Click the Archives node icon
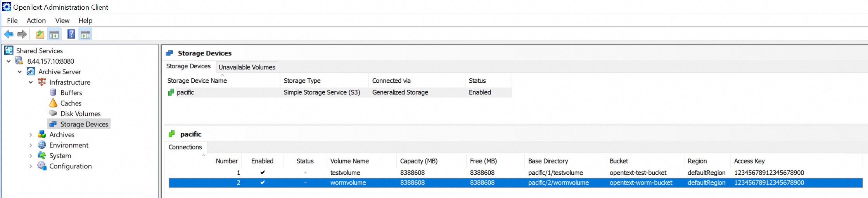The width and height of the screenshot is (868, 198). point(42,134)
